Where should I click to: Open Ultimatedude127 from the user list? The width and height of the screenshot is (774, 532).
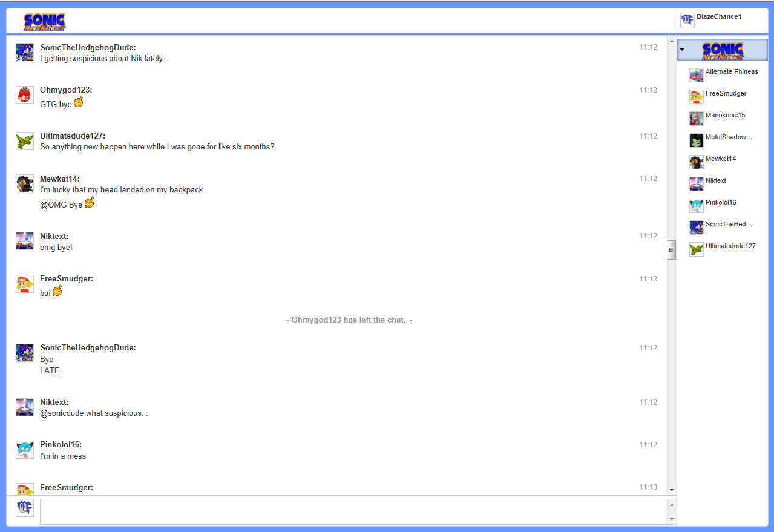coord(730,246)
